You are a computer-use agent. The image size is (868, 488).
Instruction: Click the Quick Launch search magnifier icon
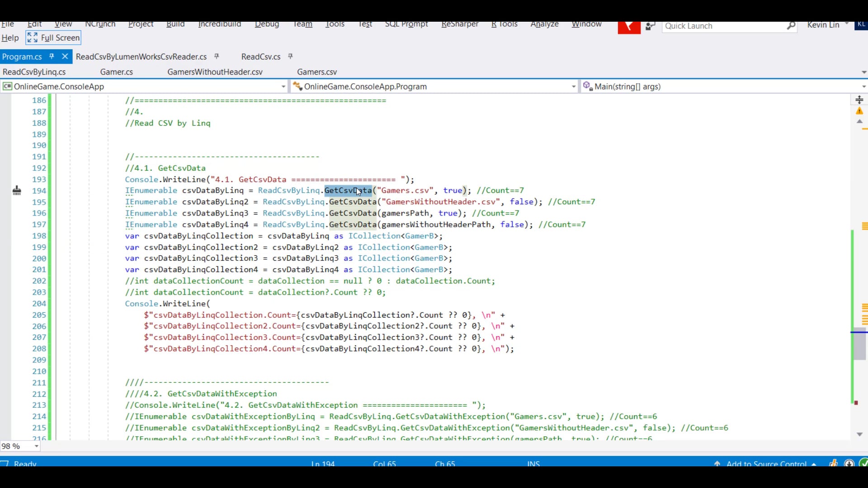(791, 26)
